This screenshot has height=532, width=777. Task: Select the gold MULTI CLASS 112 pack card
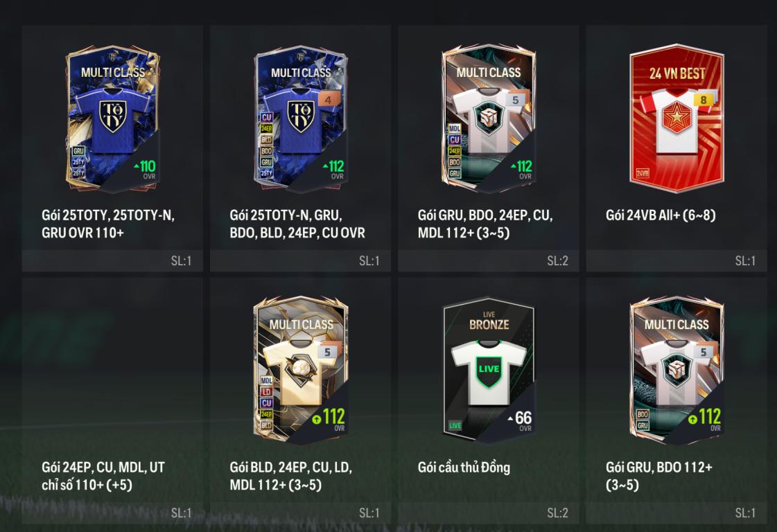click(300, 371)
